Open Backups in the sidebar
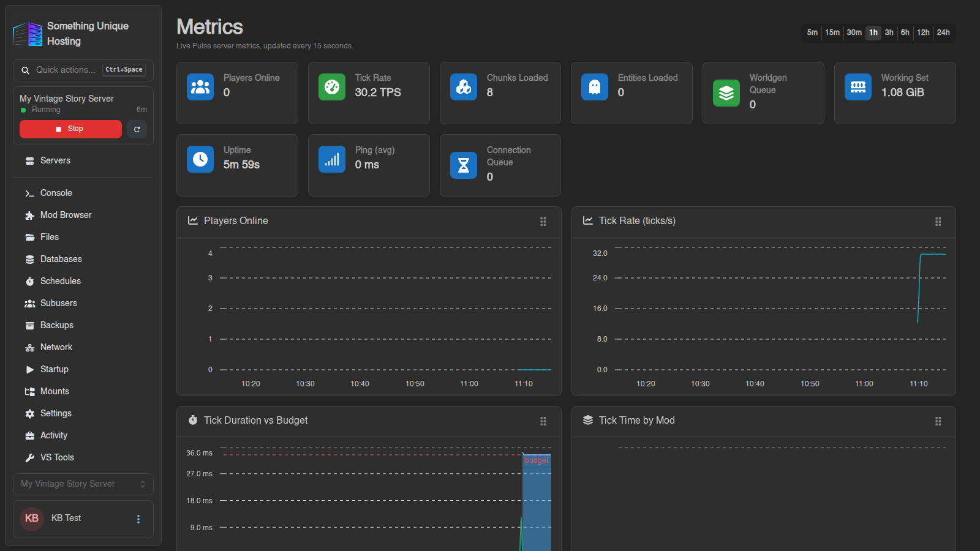The height and width of the screenshot is (551, 980). point(83,325)
